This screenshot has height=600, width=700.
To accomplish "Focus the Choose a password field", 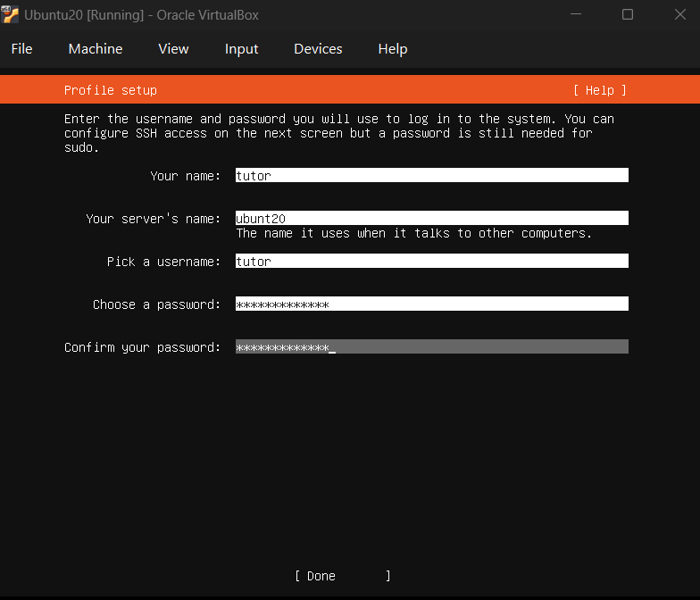I will click(x=432, y=304).
